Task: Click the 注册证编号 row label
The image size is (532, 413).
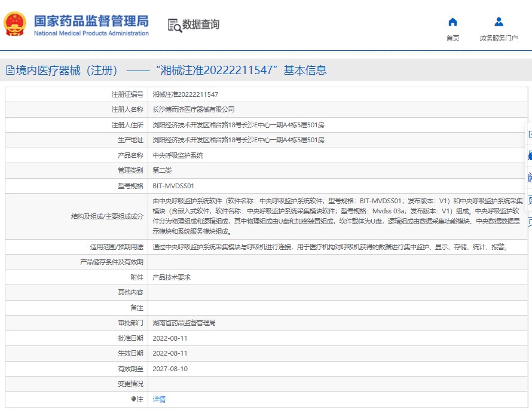Action: pyautogui.click(x=127, y=94)
